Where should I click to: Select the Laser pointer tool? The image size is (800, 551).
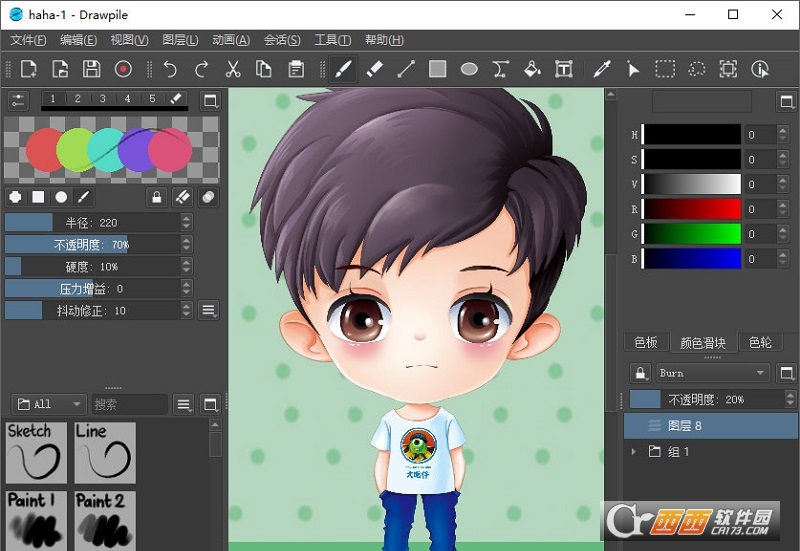click(x=633, y=69)
